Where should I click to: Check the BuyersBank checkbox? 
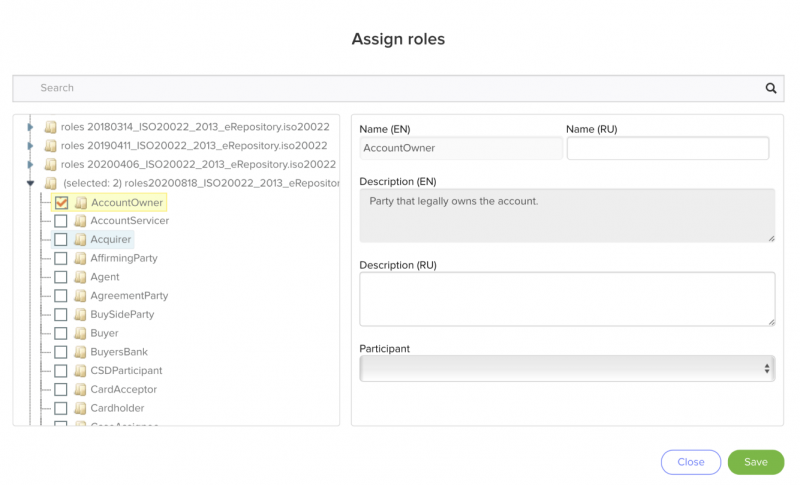61,352
